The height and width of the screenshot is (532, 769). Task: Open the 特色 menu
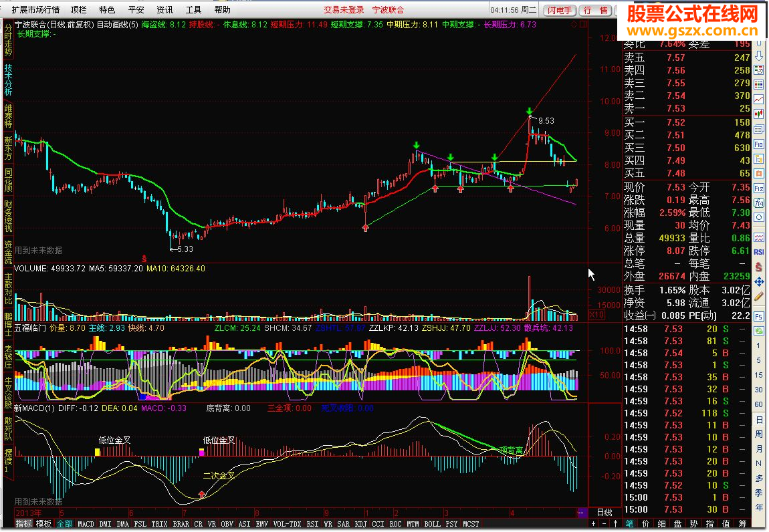point(107,10)
